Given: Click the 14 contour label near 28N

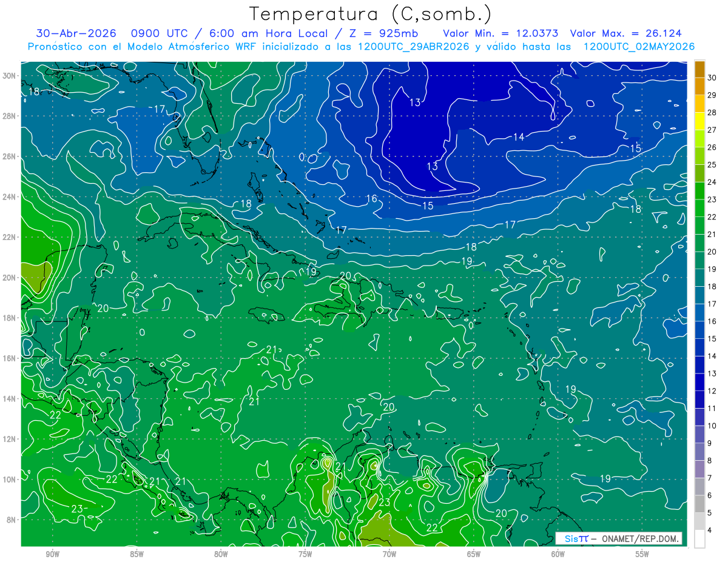Looking at the screenshot, I should 519,137.
